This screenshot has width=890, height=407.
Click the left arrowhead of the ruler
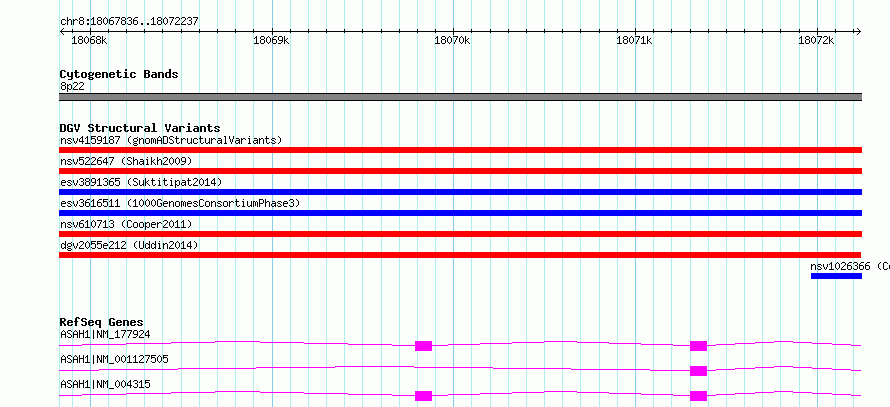[x=62, y=32]
